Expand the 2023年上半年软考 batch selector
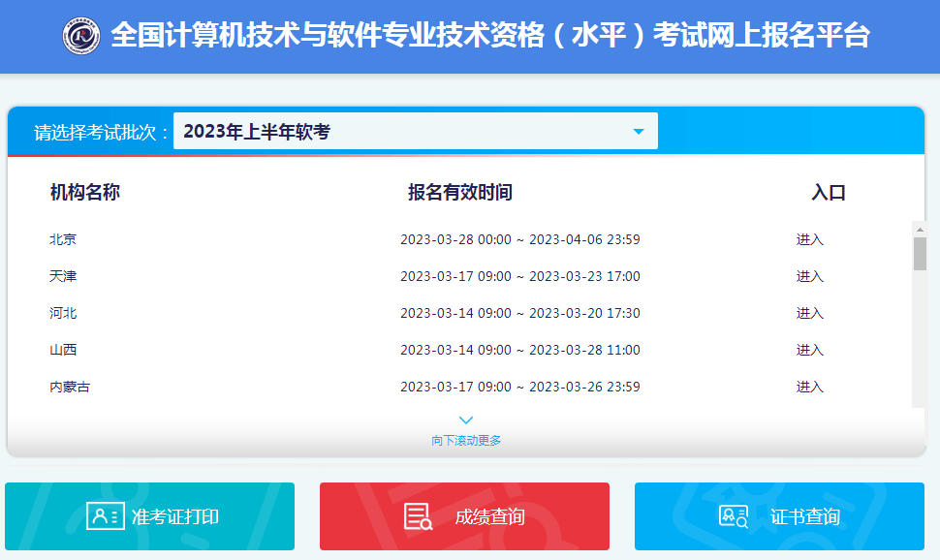The width and height of the screenshot is (940, 560). click(x=415, y=132)
